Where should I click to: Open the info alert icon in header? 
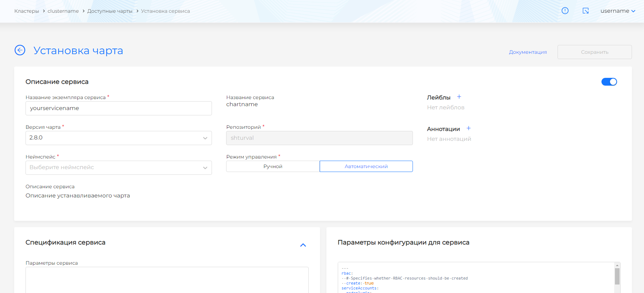pos(565,11)
